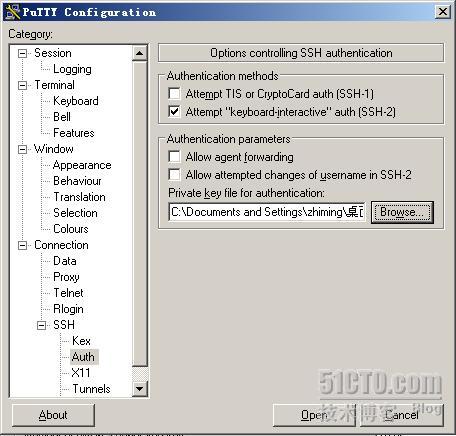Open Appearance settings

(x=82, y=165)
